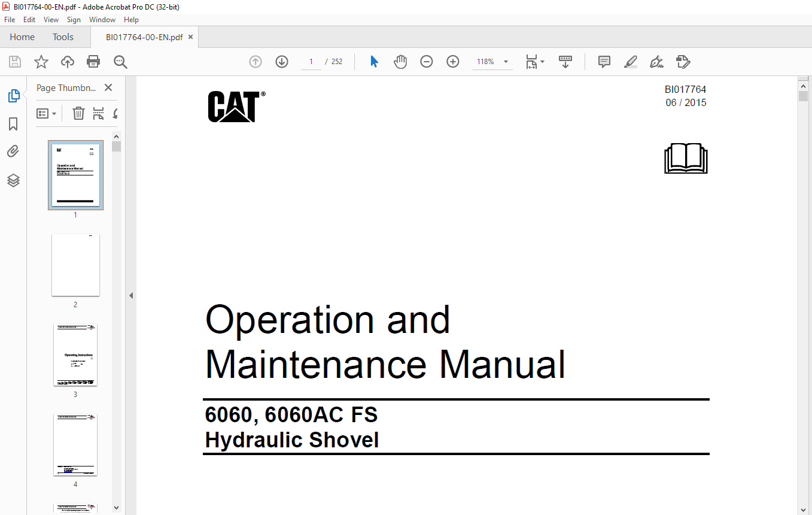Viewport: 812px width, 515px height.
Task: Bookmark document with the star icon
Action: coord(41,62)
